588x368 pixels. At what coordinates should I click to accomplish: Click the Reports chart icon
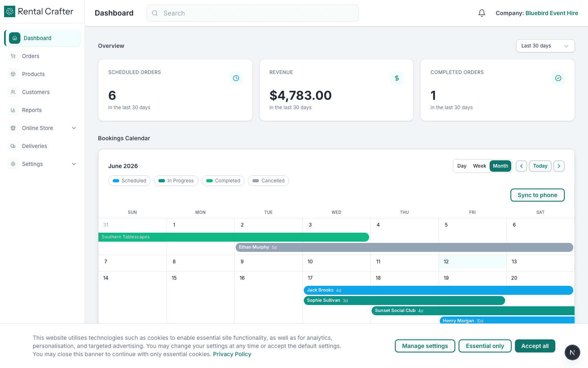(x=13, y=110)
